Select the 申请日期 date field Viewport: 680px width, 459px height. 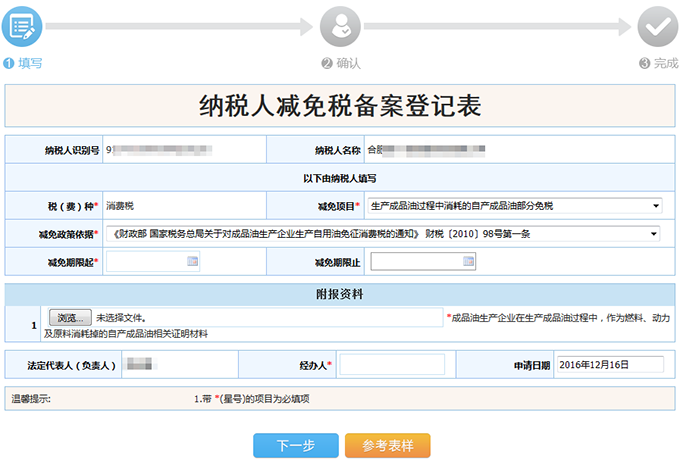[x=609, y=366]
